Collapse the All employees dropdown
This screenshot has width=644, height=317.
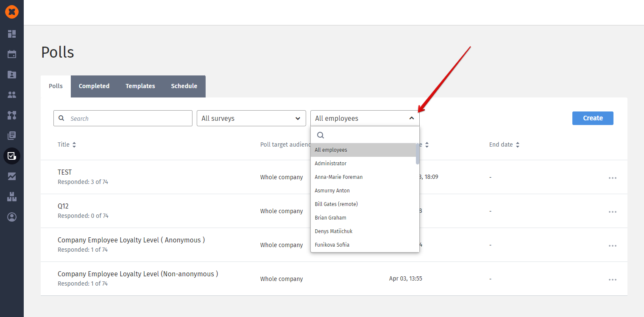click(x=365, y=118)
